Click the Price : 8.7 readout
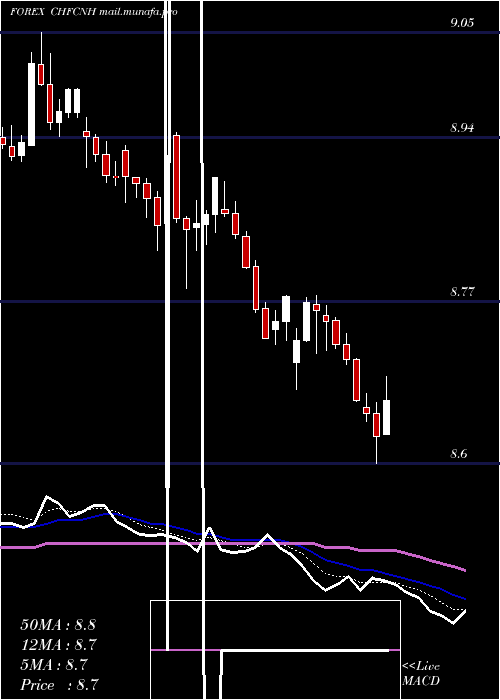Viewport: 500px width, 700px height. tap(59, 685)
